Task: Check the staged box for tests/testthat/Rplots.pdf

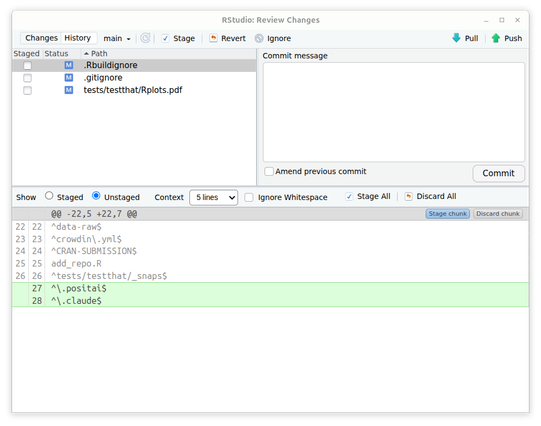Action: point(27,90)
